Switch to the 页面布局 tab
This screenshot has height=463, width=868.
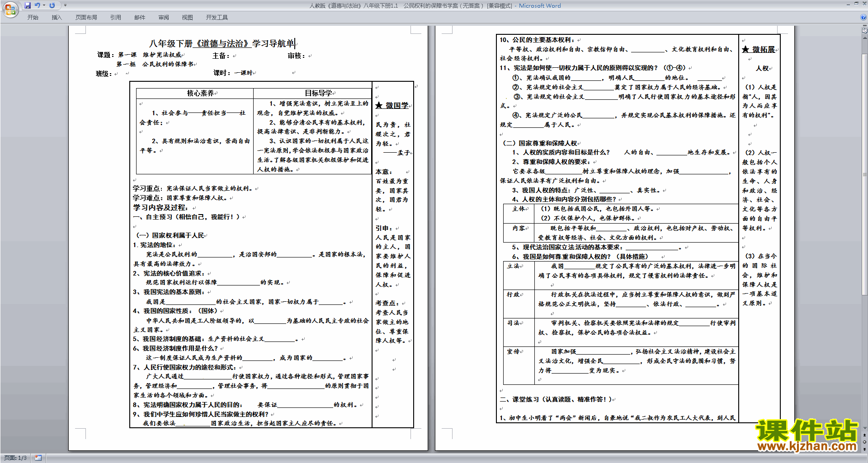(x=86, y=18)
